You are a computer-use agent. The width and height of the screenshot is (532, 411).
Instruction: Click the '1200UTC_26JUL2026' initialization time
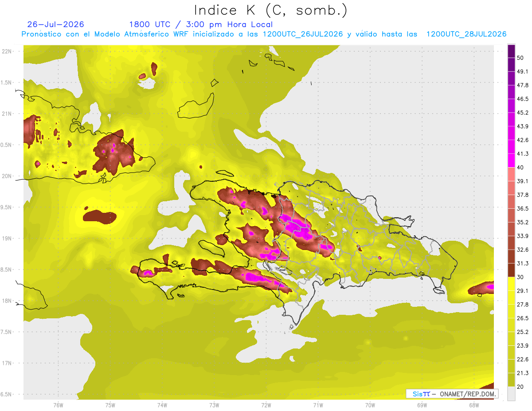point(303,34)
